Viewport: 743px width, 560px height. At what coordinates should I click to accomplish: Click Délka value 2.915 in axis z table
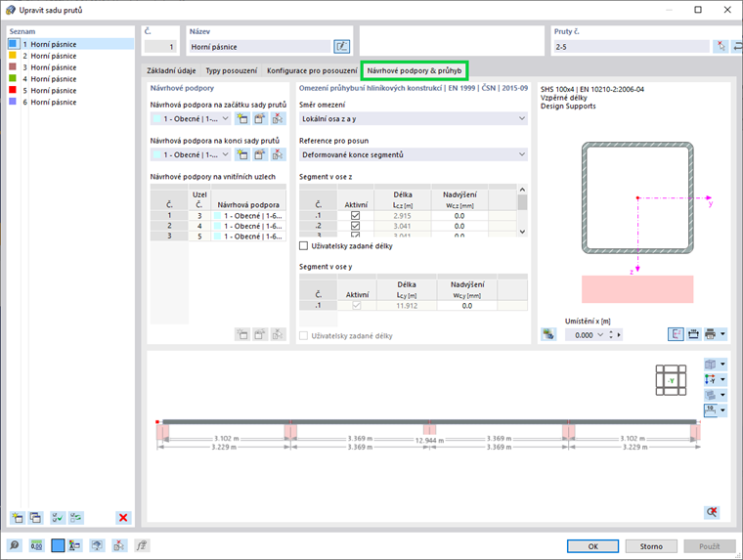coord(403,216)
